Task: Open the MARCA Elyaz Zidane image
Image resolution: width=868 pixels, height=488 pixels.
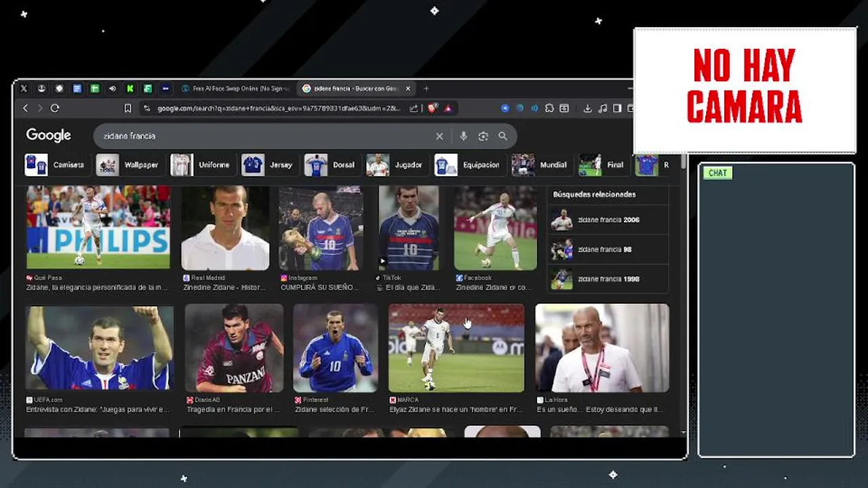Action: click(x=456, y=348)
